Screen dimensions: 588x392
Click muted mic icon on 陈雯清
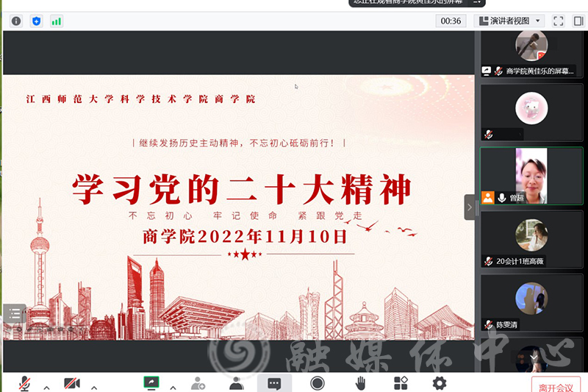[489, 324]
